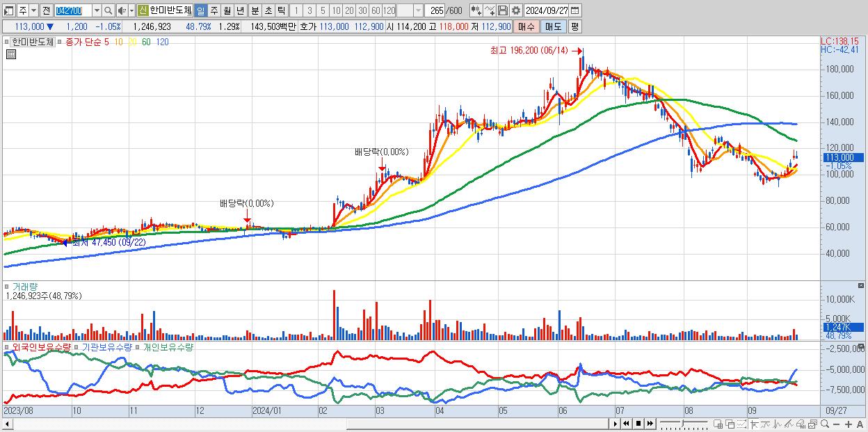This screenshot has height=432, width=868.
Task: Click the 매도 (sell) button
Action: click(553, 26)
